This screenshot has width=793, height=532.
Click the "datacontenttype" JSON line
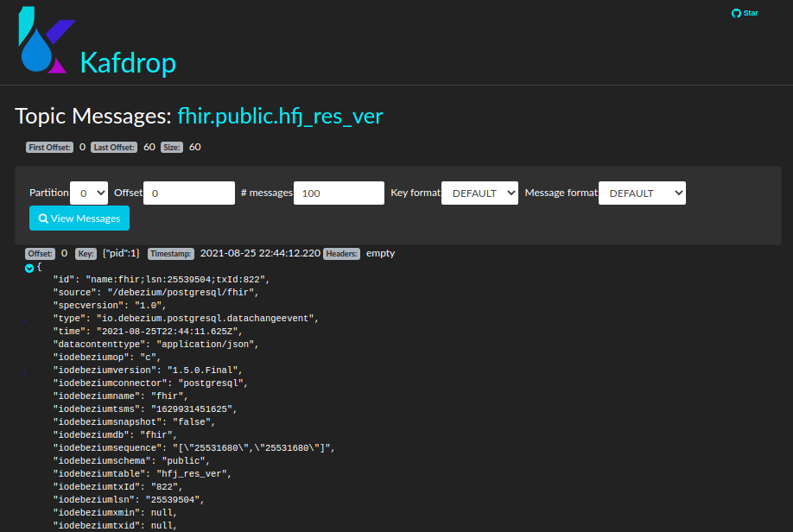point(155,345)
